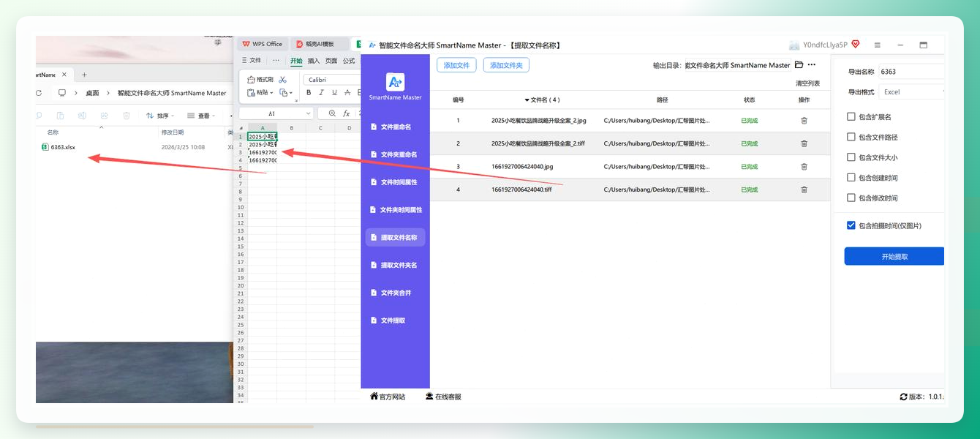980x439 pixels.
Task: Click the home icon for 官方网站
Action: point(374,396)
